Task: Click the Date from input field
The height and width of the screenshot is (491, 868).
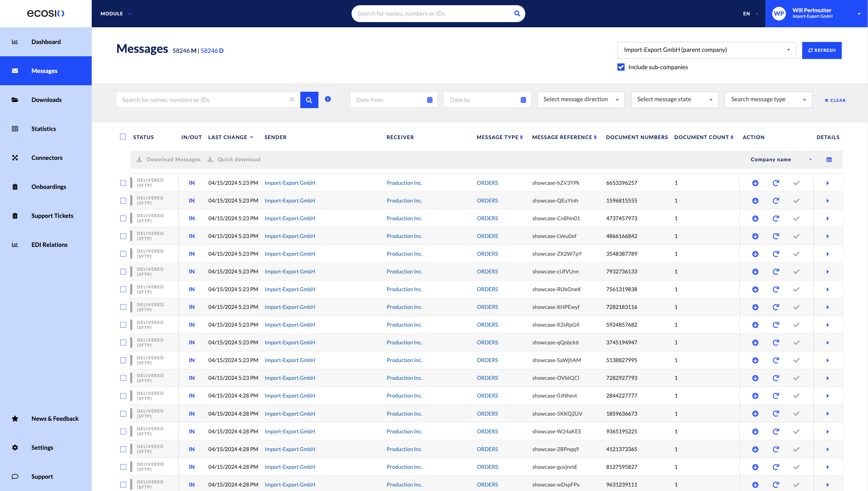Action: (x=394, y=100)
